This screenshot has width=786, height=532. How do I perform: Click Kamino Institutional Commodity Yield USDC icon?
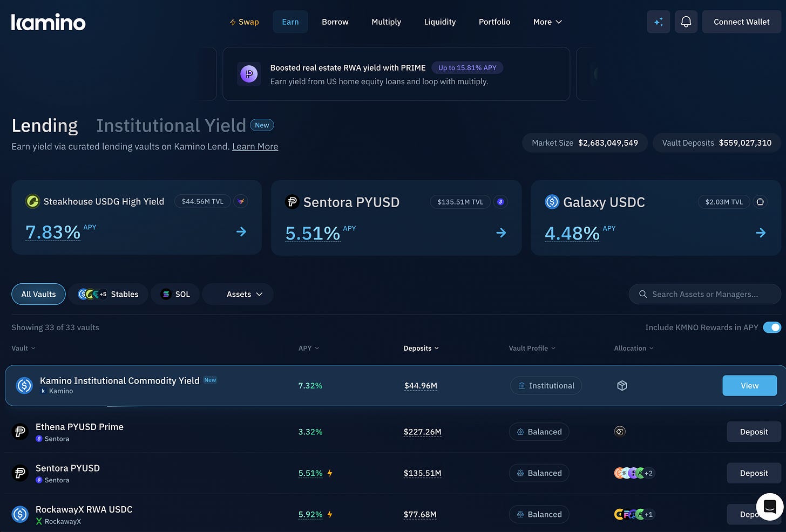pos(24,385)
